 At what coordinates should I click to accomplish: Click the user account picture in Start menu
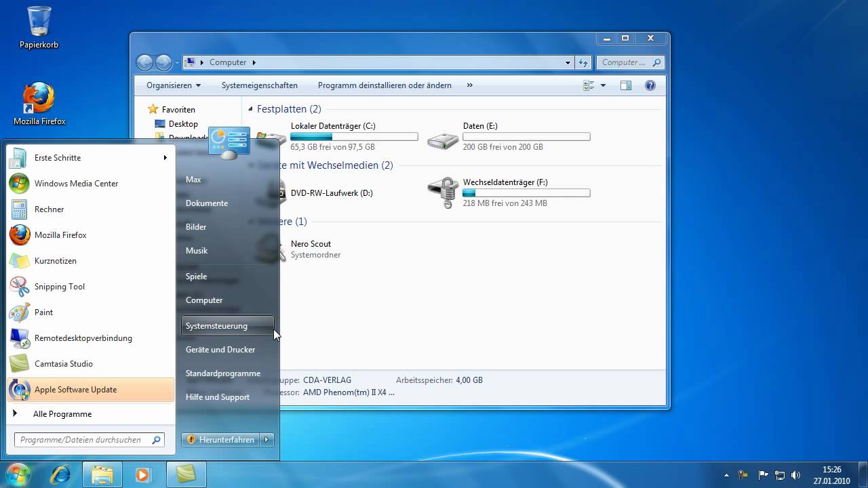[229, 143]
